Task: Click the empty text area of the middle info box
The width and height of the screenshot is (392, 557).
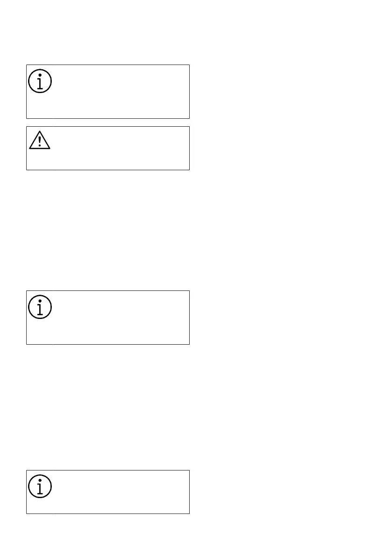Action: click(121, 318)
